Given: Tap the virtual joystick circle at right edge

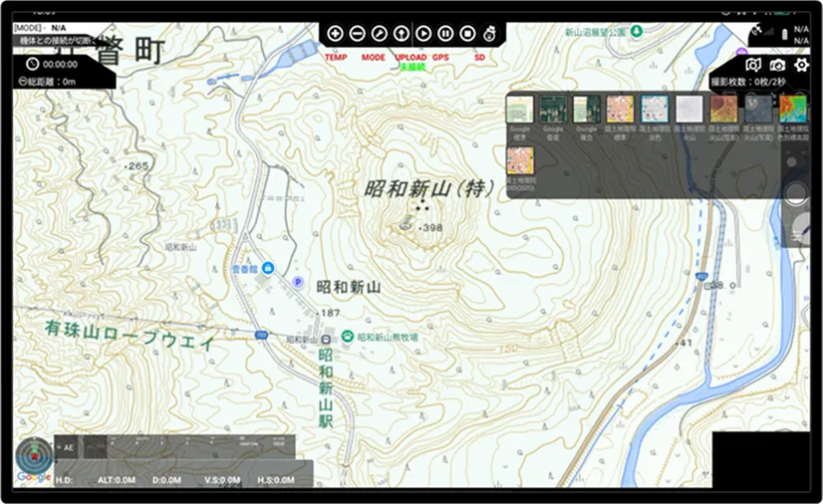Looking at the screenshot, I should pyautogui.click(x=796, y=192).
